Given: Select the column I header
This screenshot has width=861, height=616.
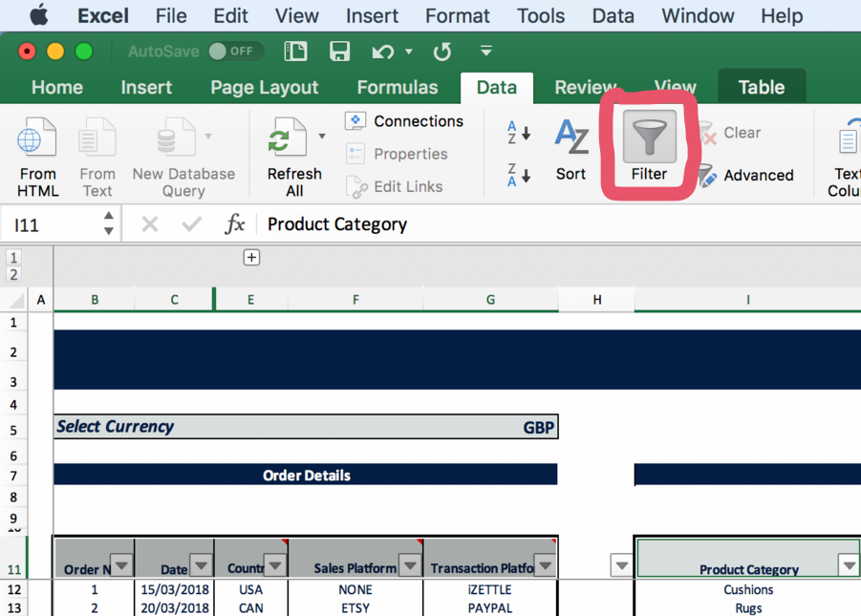Looking at the screenshot, I should click(x=747, y=300).
